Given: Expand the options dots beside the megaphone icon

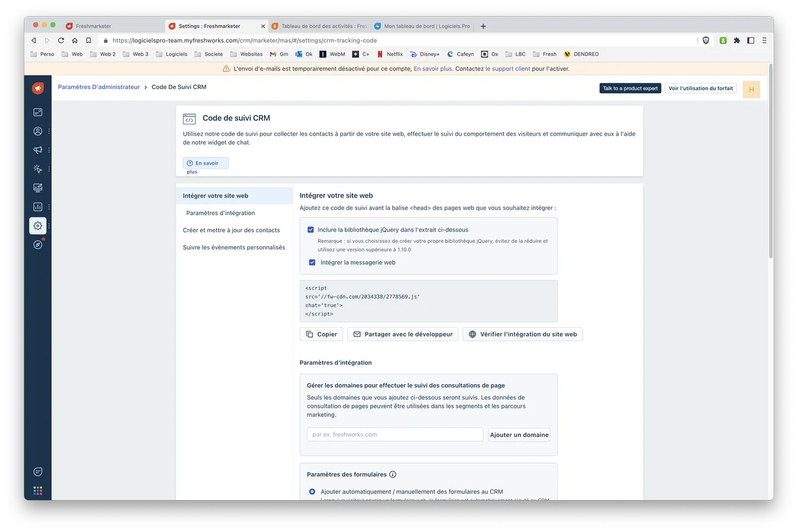Looking at the screenshot, I should pyautogui.click(x=49, y=150).
